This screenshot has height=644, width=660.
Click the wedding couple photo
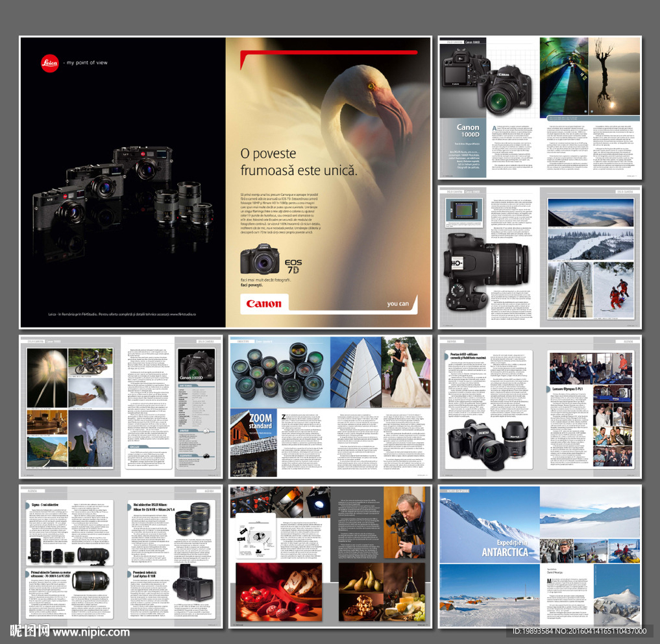click(406, 372)
